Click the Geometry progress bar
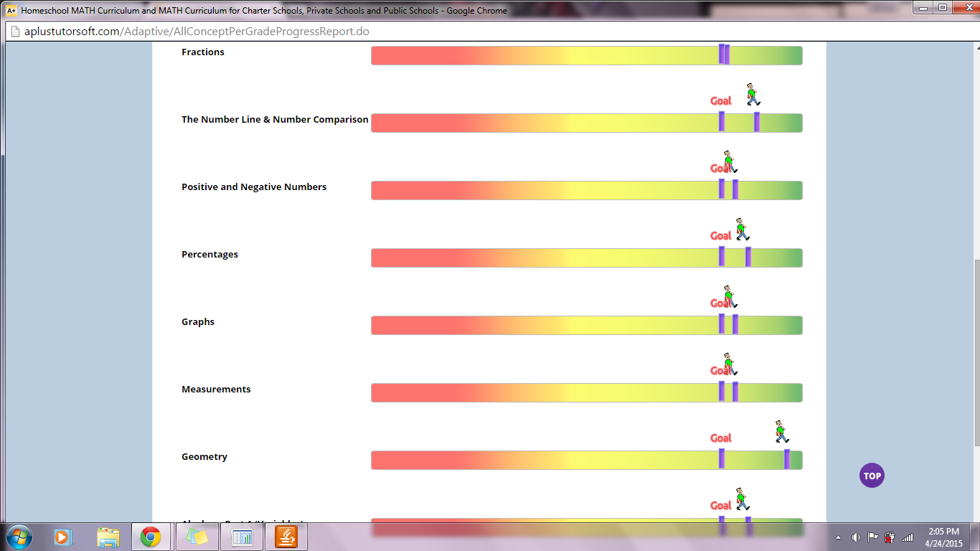Image resolution: width=980 pixels, height=551 pixels. click(587, 460)
